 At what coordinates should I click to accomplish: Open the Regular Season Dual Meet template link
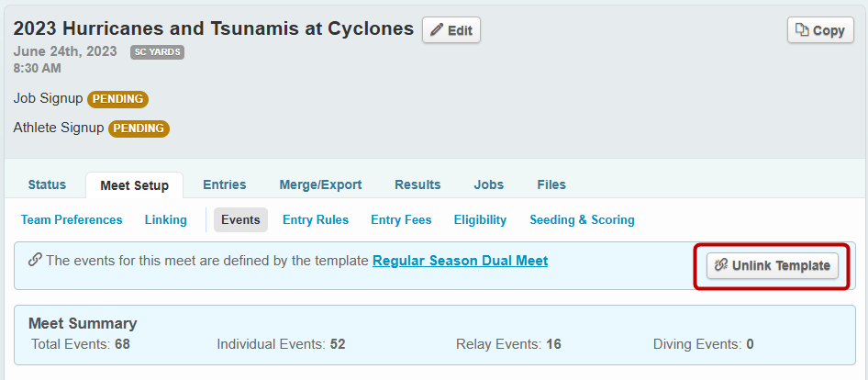(x=460, y=261)
